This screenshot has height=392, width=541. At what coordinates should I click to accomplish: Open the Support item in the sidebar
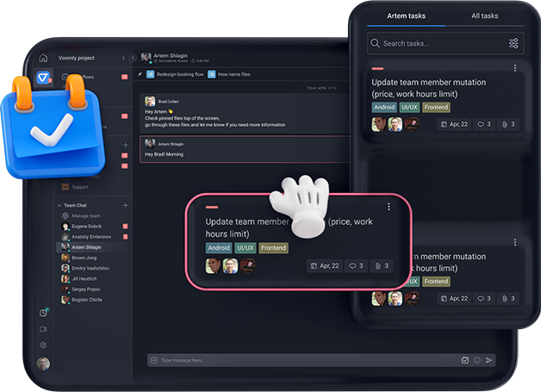75,187
